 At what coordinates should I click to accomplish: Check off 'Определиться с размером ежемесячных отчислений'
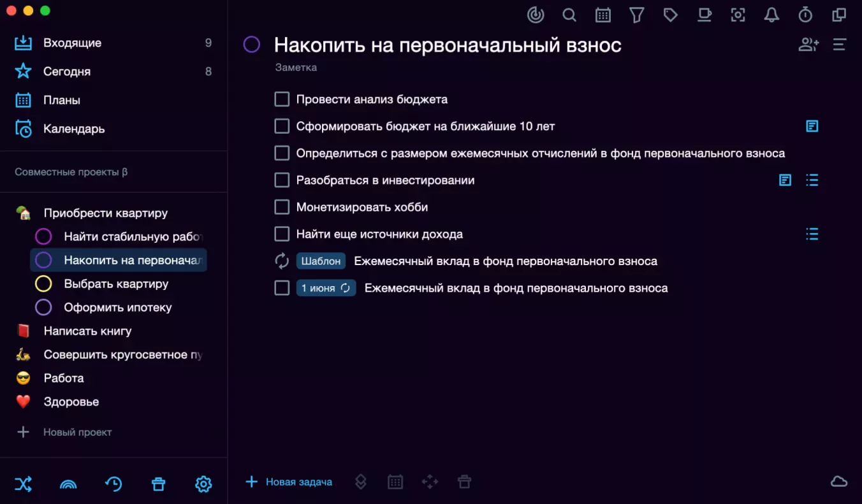[x=282, y=154]
